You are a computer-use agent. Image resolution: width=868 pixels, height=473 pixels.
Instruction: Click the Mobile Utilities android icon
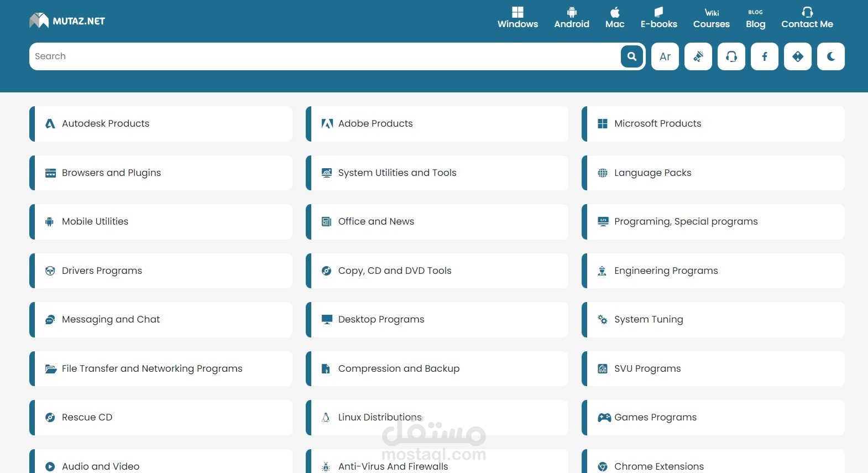49,222
